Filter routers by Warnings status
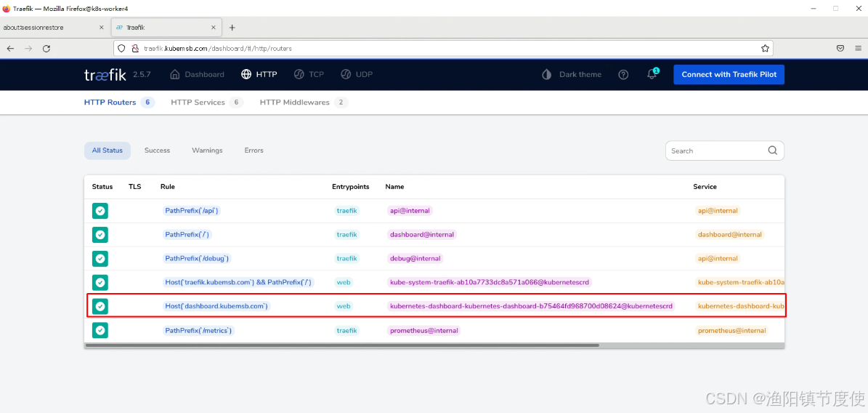 (x=207, y=151)
